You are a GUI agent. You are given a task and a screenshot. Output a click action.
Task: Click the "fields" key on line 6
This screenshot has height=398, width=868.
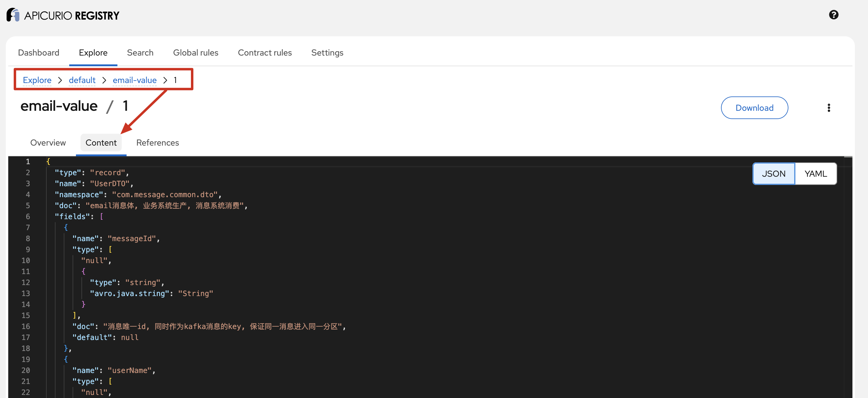73,216
